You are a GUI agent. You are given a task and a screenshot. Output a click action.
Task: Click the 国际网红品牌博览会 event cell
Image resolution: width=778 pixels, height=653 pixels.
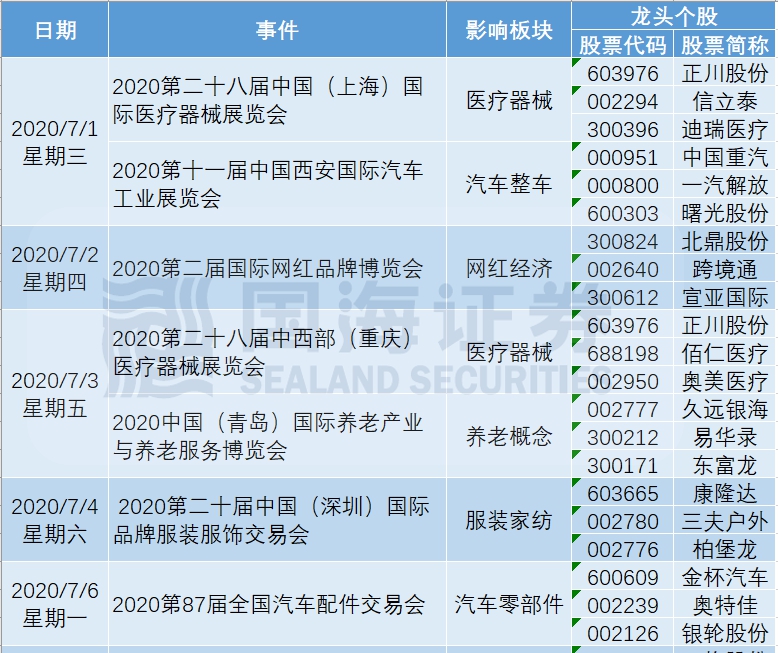point(277,268)
